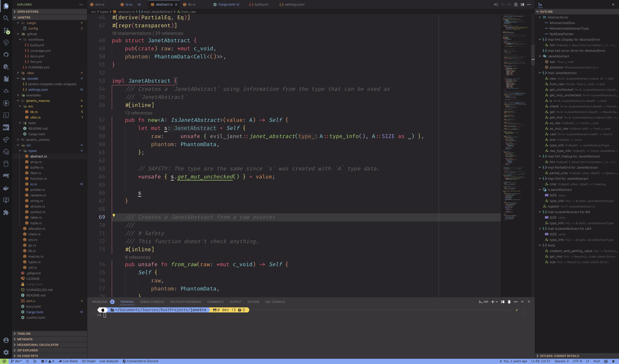
Task: Click the 13 references code lens
Action: coord(139,113)
